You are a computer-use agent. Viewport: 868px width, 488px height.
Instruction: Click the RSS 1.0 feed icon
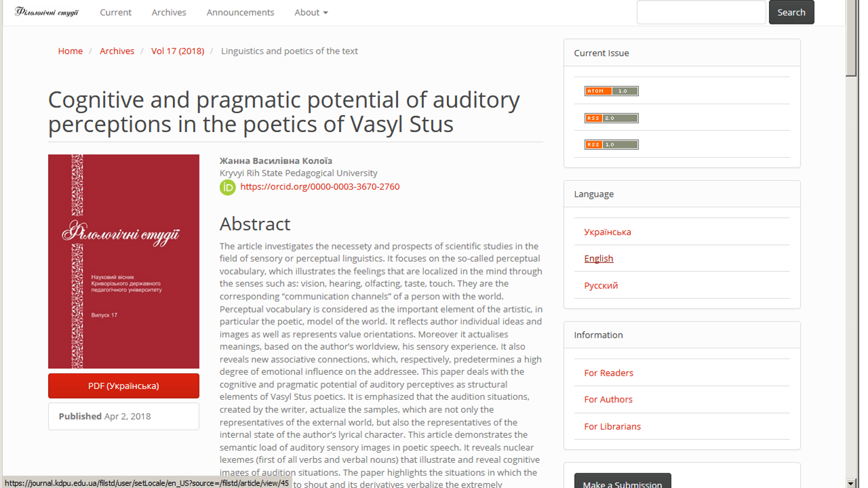pyautogui.click(x=611, y=144)
